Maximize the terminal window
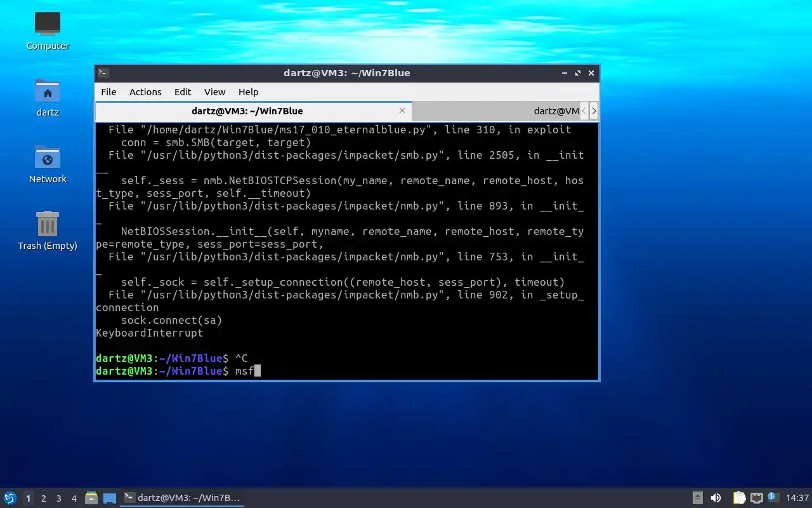The width and height of the screenshot is (812, 508). (x=578, y=73)
